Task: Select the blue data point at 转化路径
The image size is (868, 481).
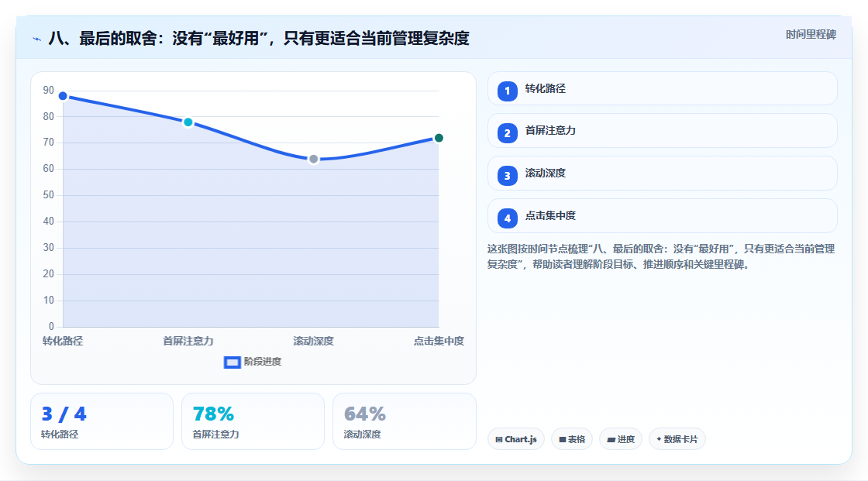Action: 63,96
